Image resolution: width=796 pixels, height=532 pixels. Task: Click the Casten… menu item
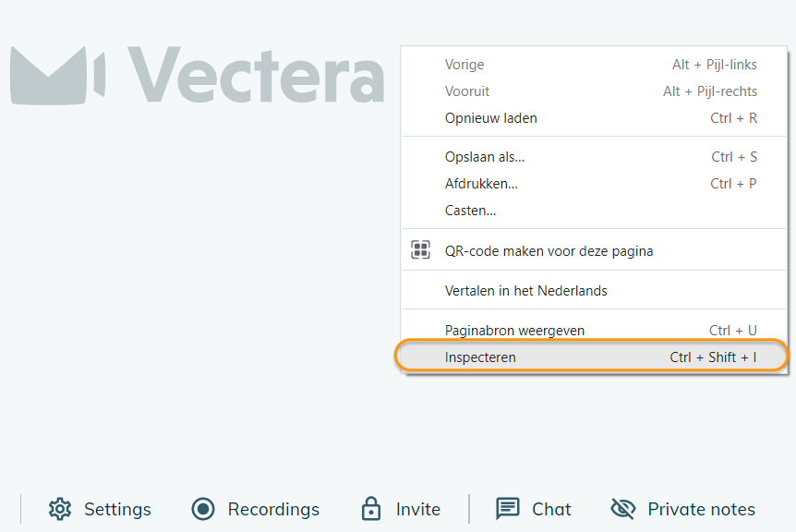click(x=470, y=211)
